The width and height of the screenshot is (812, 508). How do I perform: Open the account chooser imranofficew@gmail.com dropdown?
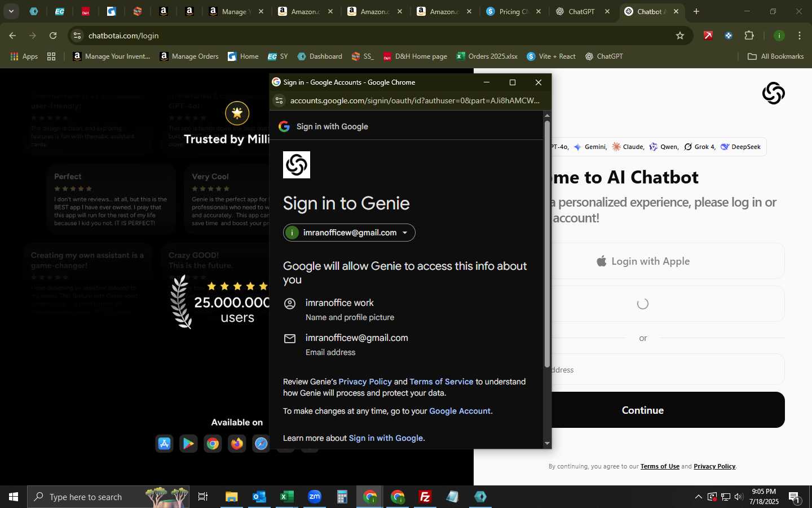pos(349,233)
